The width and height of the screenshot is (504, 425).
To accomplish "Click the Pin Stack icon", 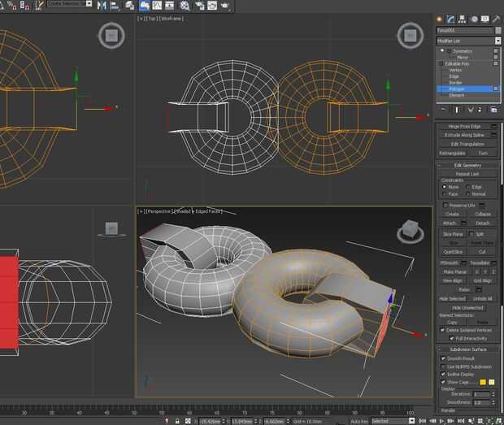I will tap(443, 108).
